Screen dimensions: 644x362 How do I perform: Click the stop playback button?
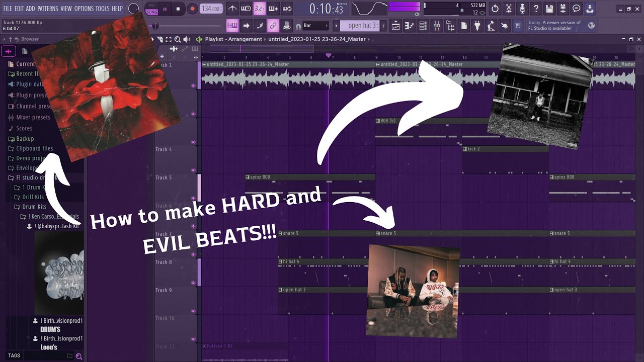pos(178,9)
